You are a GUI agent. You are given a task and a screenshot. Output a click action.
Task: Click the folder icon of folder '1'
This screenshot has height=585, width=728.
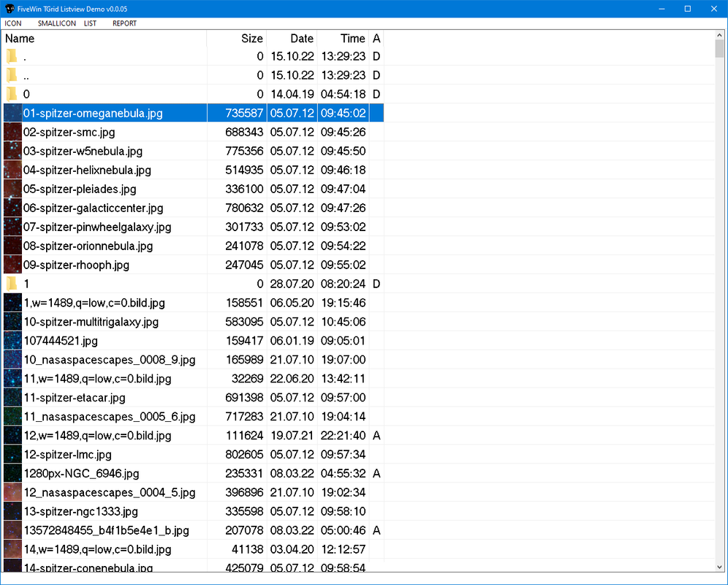point(12,284)
